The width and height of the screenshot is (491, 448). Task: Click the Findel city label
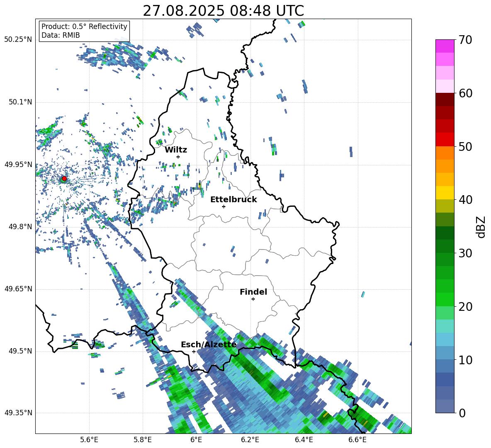point(253,292)
